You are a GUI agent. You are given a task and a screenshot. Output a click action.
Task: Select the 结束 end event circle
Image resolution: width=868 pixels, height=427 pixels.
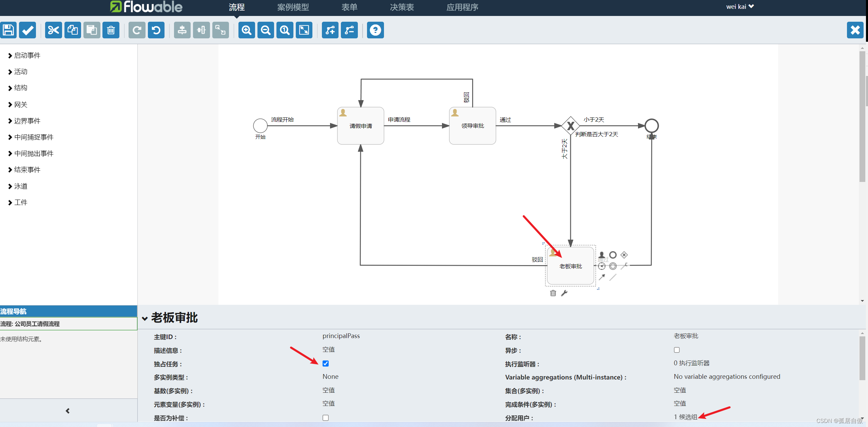coord(652,126)
